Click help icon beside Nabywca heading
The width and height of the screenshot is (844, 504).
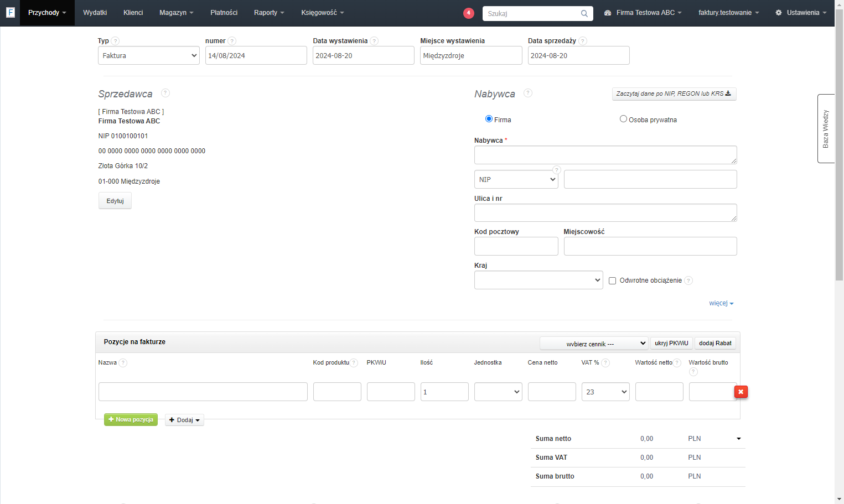coord(528,93)
